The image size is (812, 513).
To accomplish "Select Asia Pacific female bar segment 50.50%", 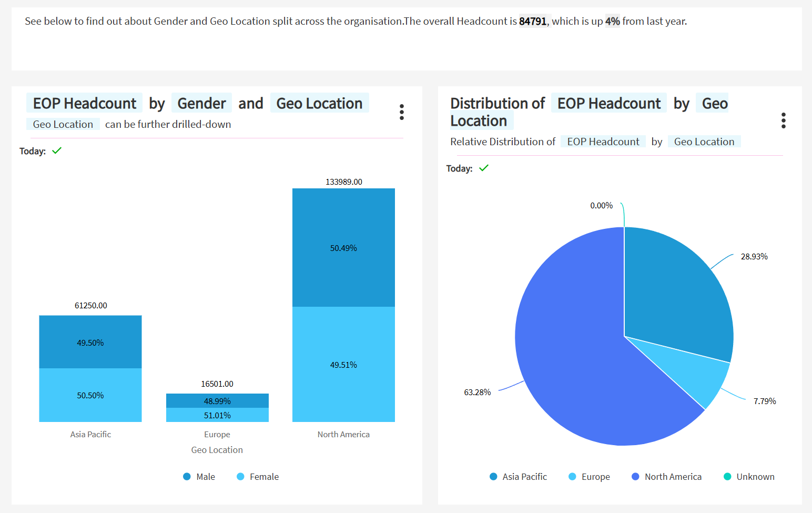I will (x=90, y=395).
